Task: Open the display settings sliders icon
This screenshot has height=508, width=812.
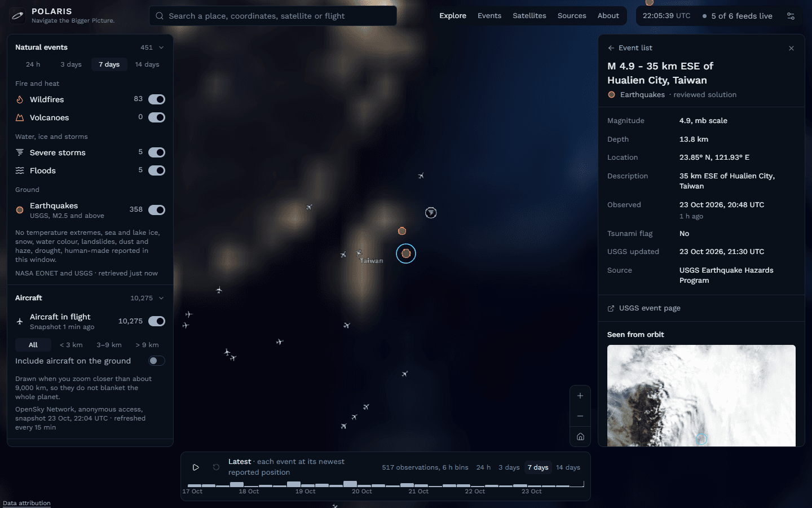Action: tap(791, 16)
